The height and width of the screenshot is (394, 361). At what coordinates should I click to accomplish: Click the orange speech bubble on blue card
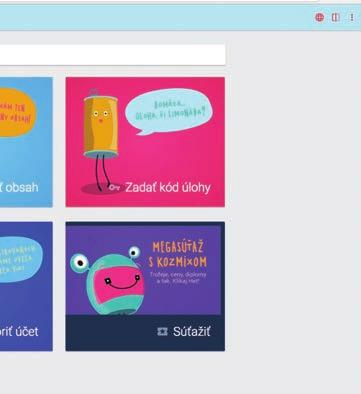click(x=17, y=112)
